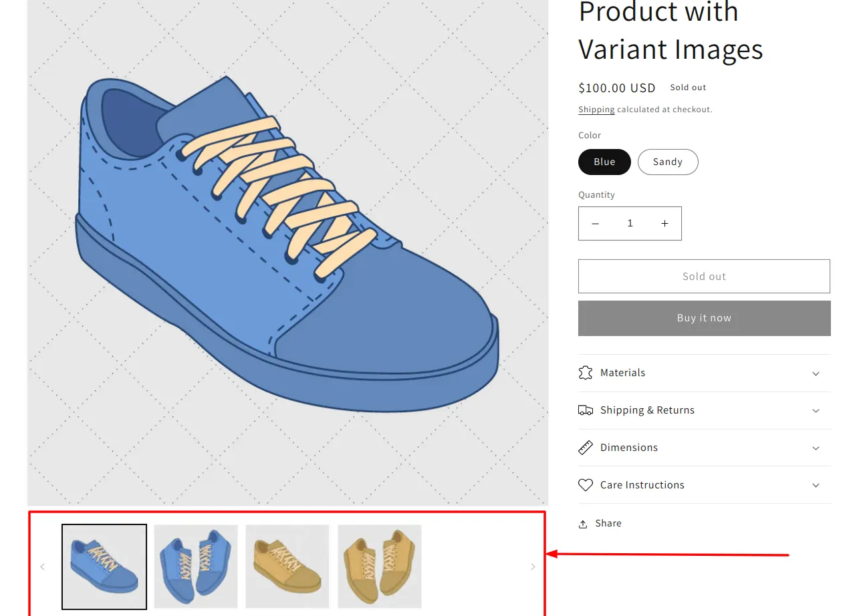855x616 pixels.
Task: Click the Shipping & Returns truck icon
Action: pos(586,410)
